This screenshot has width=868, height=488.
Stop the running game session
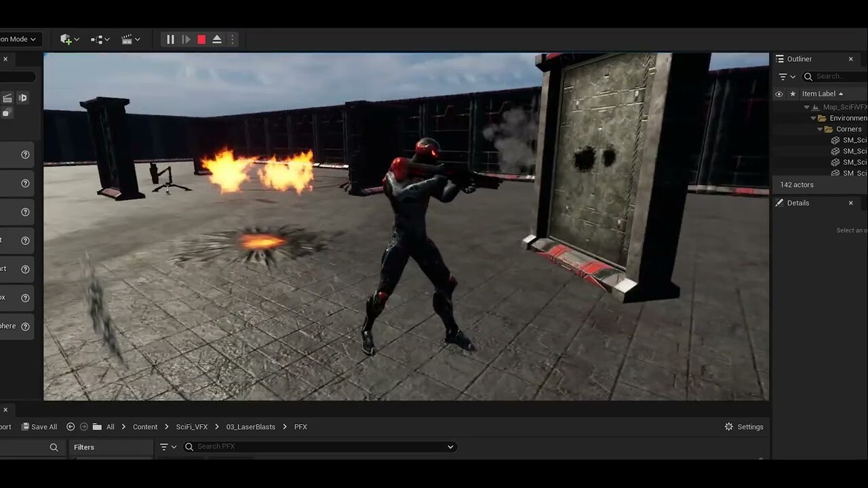tap(201, 39)
